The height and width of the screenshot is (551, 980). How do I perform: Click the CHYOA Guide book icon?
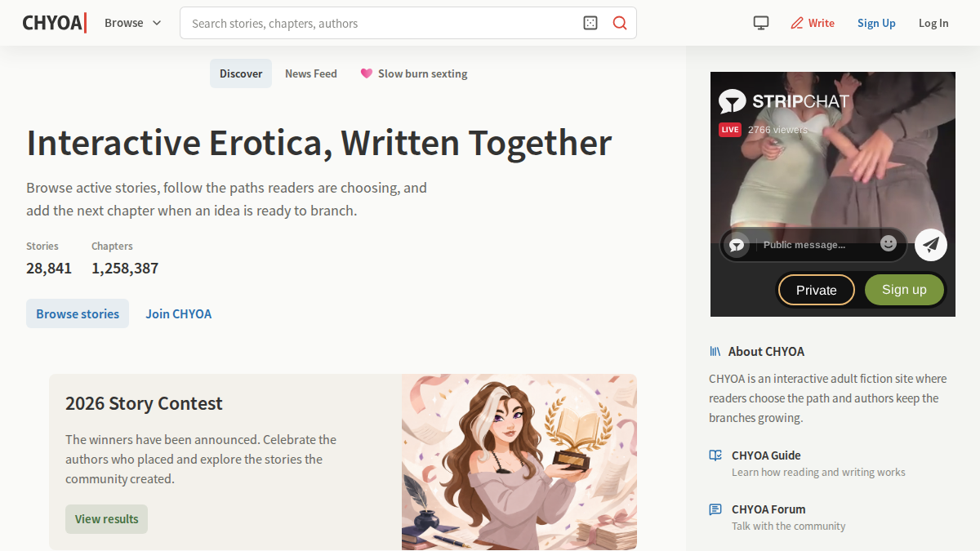[715, 455]
